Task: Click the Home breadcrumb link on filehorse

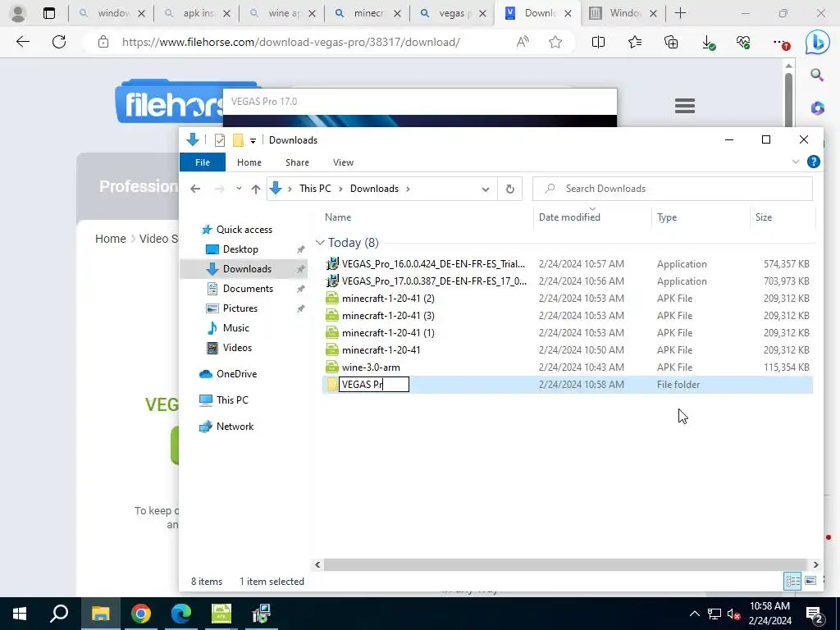Action: pos(111,239)
